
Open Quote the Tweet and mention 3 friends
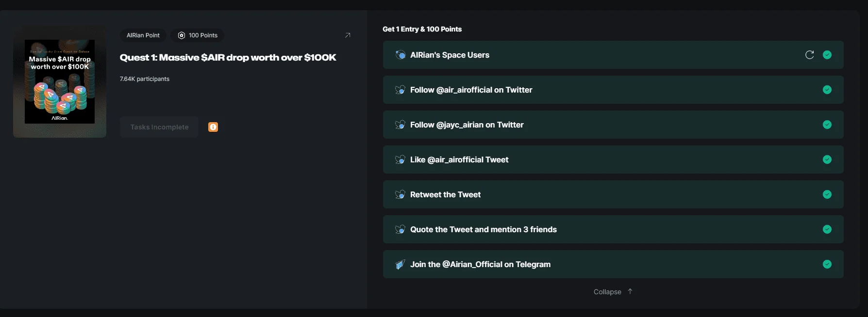coord(613,229)
